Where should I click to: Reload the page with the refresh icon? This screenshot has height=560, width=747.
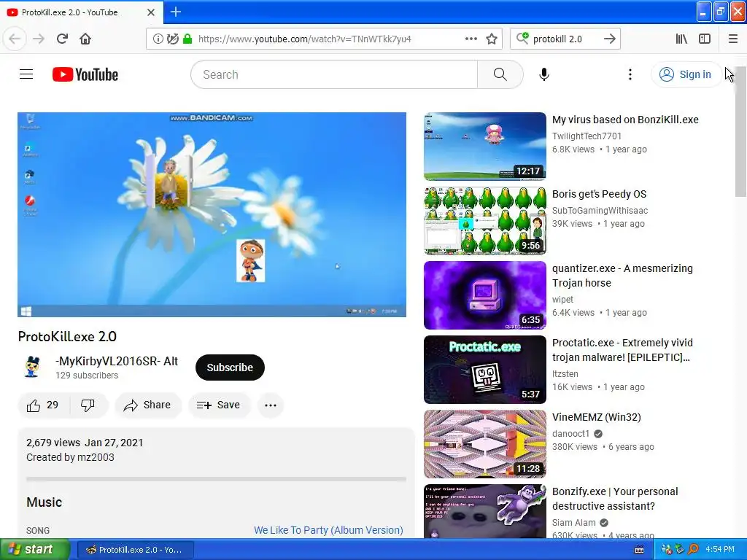point(62,39)
